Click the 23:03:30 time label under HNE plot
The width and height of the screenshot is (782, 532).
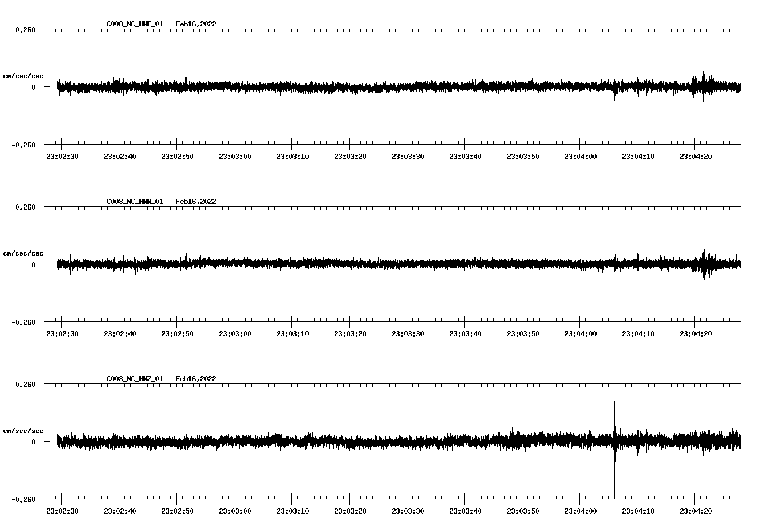(408, 157)
